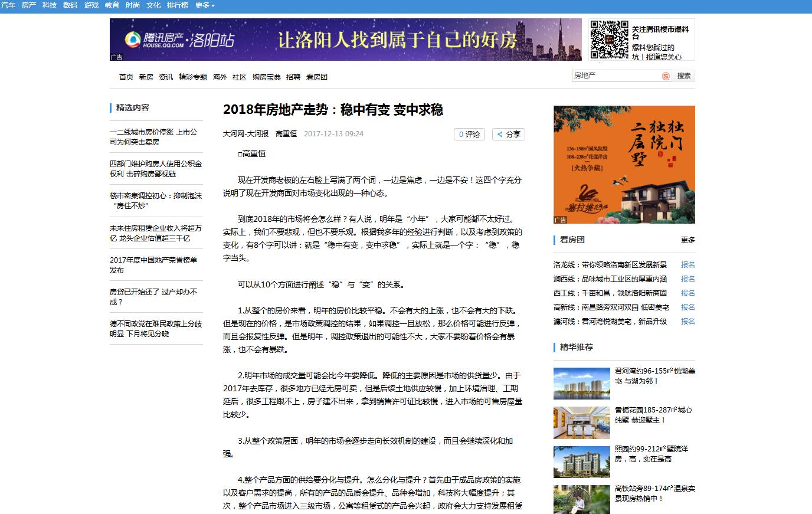Screen dimensions: 812x514
Task: Open the 购房宝典 navigation tab
Action: click(266, 77)
